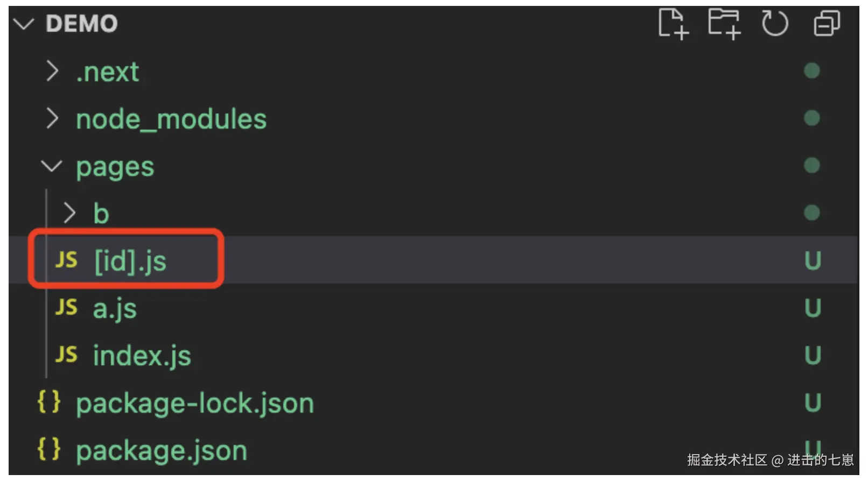Click untracked U badge beside a.js
Viewport: 868px width, 481px height.
click(x=812, y=308)
